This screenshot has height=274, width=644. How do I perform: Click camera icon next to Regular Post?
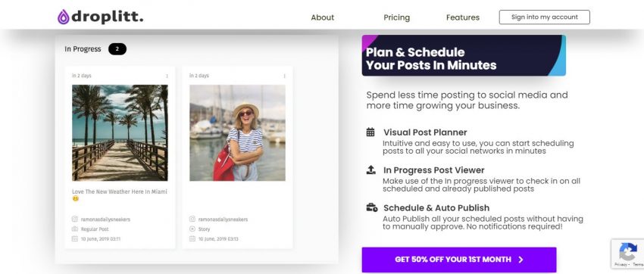tap(75, 229)
